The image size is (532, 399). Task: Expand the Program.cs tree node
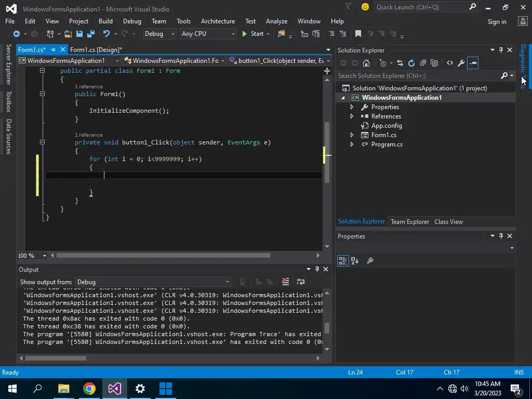tap(352, 144)
